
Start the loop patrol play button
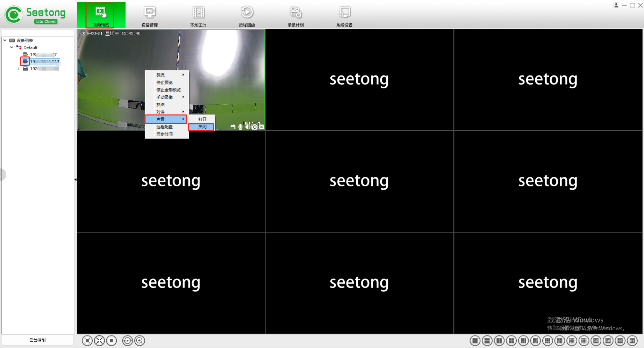(127, 341)
